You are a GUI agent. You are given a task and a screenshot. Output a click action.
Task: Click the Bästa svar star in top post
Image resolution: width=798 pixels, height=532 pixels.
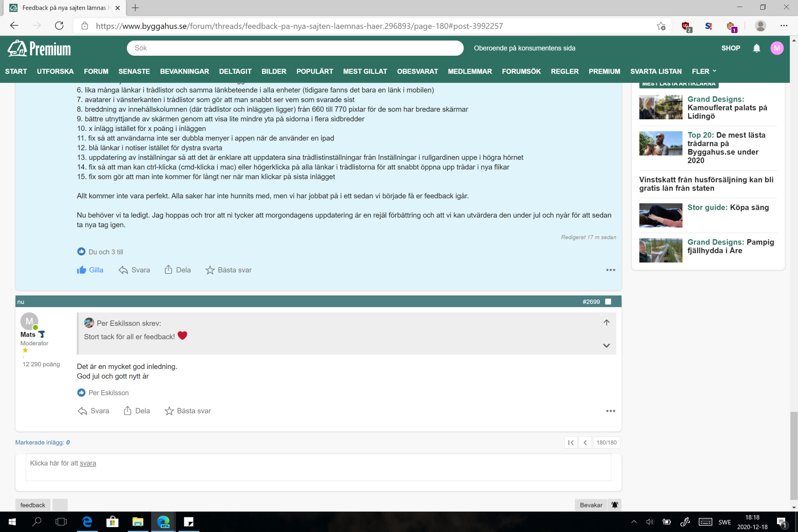pos(210,270)
